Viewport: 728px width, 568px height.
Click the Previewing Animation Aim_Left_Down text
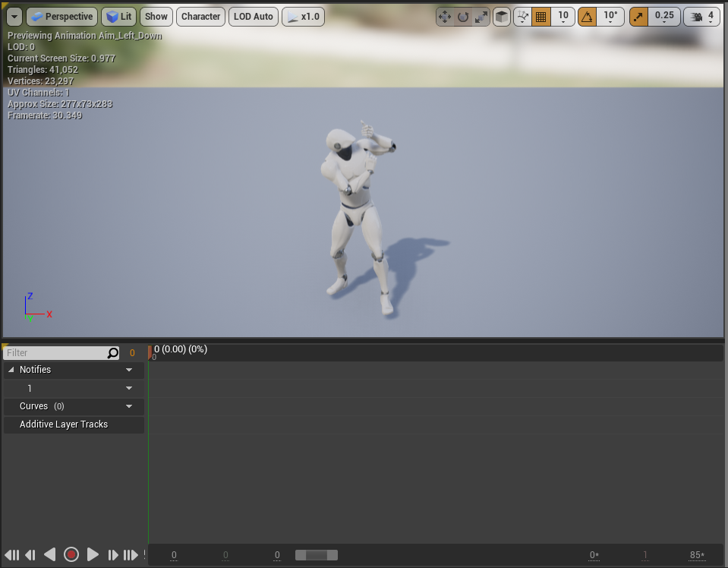click(84, 36)
